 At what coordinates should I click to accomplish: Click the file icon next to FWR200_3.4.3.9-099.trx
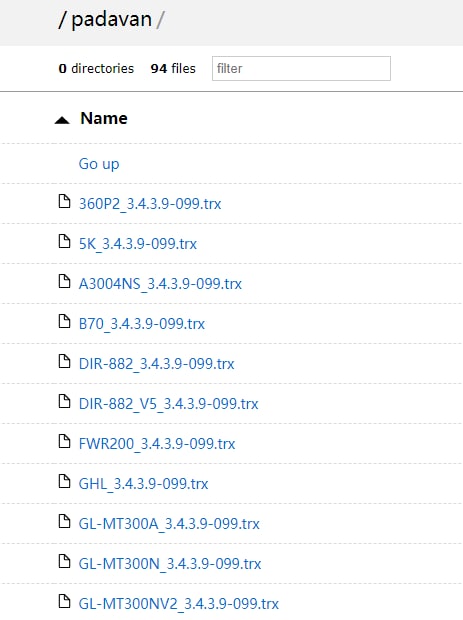(64, 441)
